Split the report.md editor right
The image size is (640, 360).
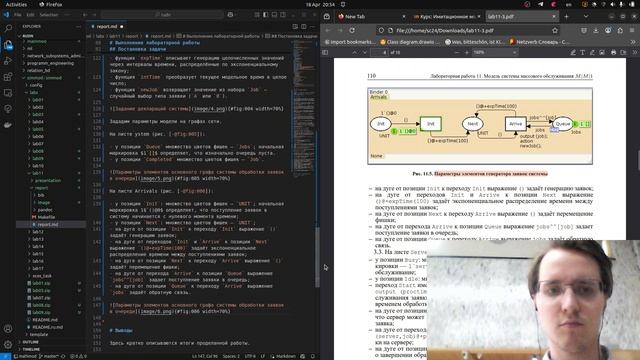click(304, 27)
